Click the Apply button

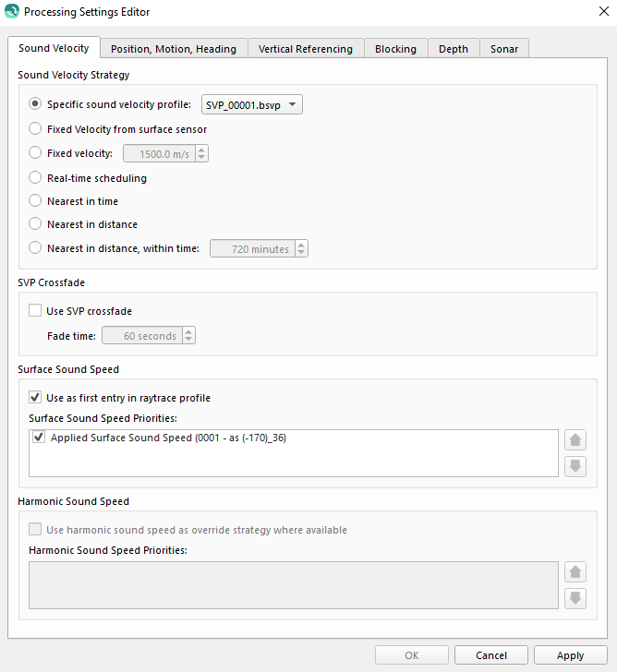570,655
